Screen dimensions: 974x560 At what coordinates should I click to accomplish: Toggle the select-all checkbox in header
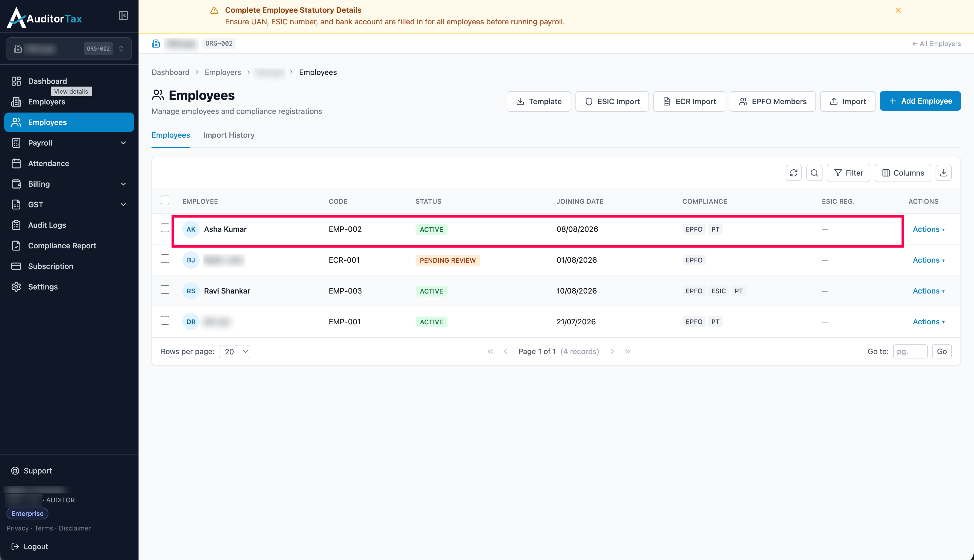[165, 200]
